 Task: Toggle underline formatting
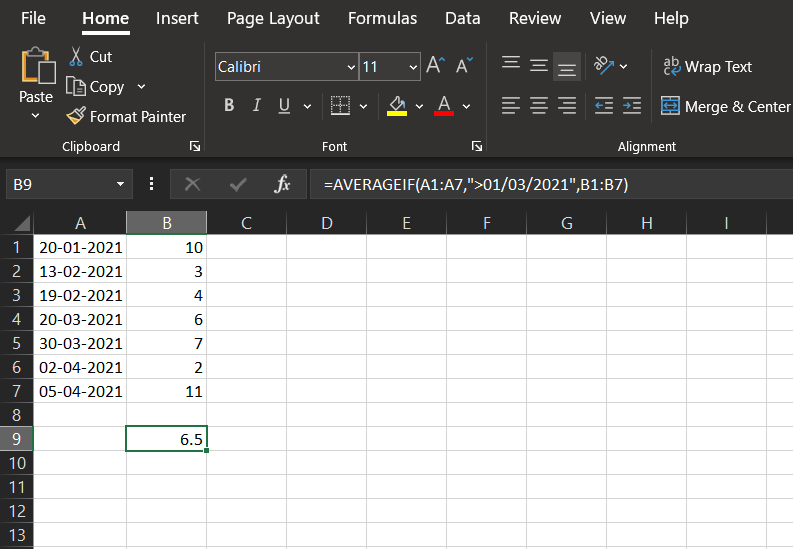(284, 106)
